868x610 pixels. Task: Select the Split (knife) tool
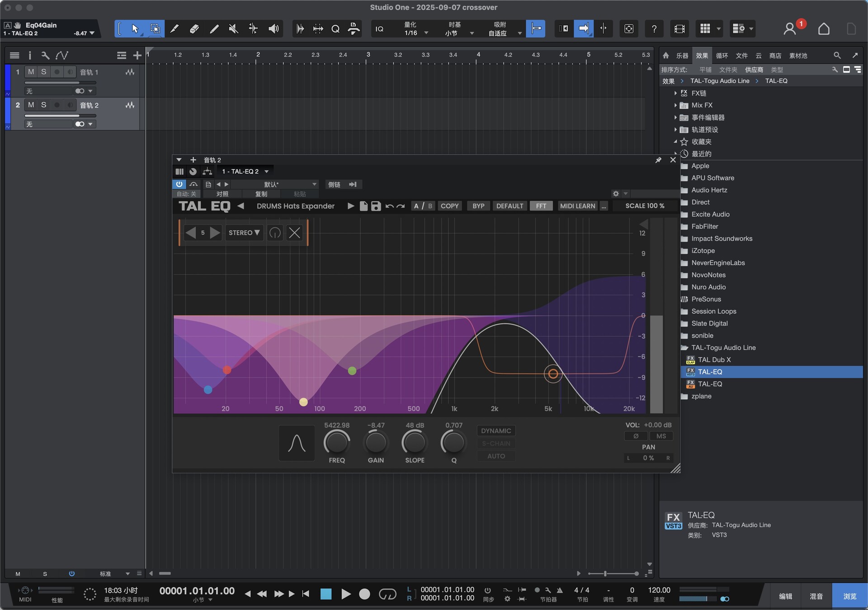click(175, 29)
